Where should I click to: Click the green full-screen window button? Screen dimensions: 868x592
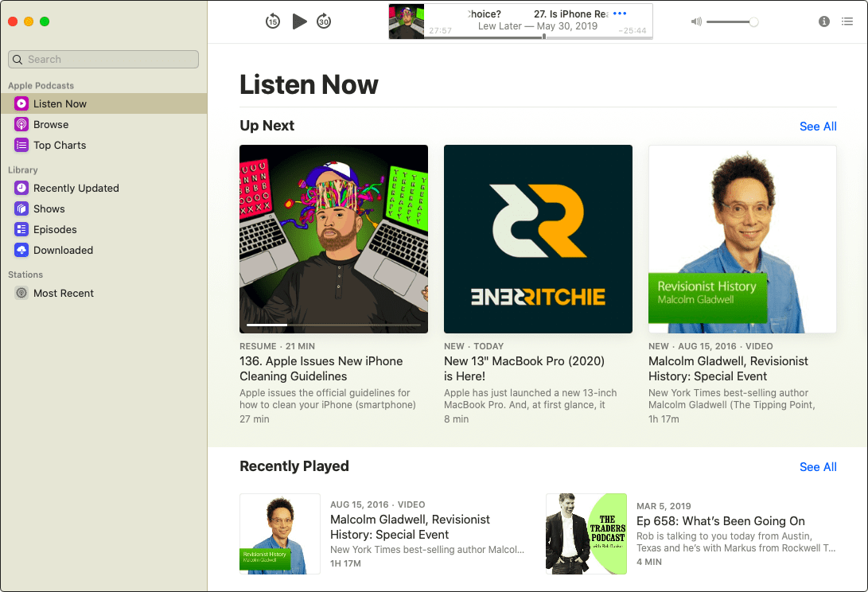pos(45,21)
